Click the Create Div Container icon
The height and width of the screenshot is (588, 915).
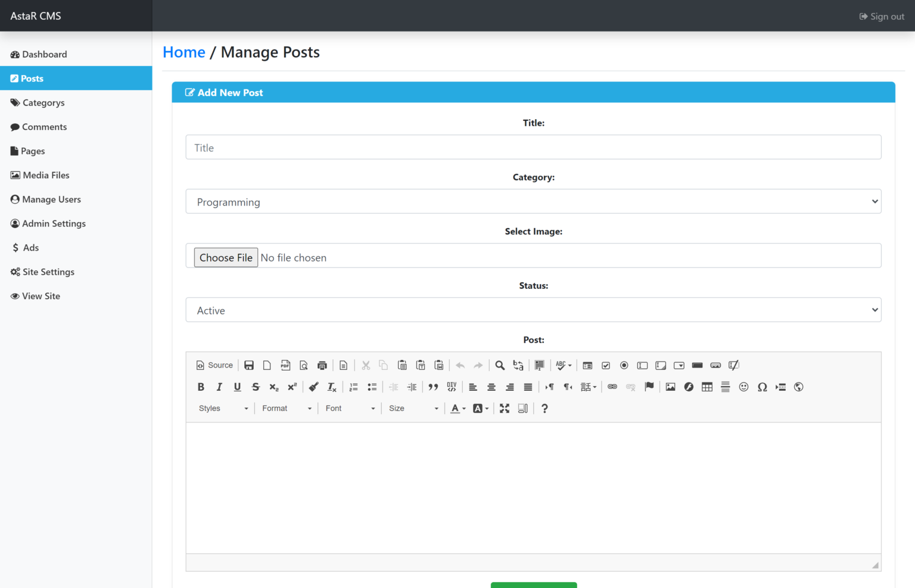452,387
